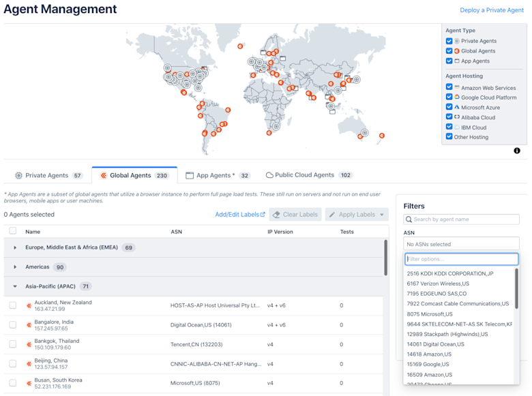Click the agent icon next to Busan, South Korea
532x396 pixels.
29,383
